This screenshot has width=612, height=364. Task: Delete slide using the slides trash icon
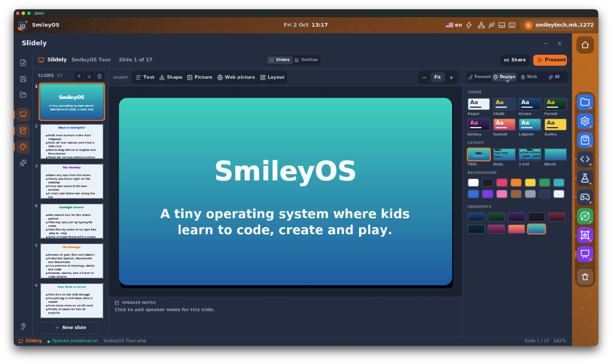coord(99,77)
